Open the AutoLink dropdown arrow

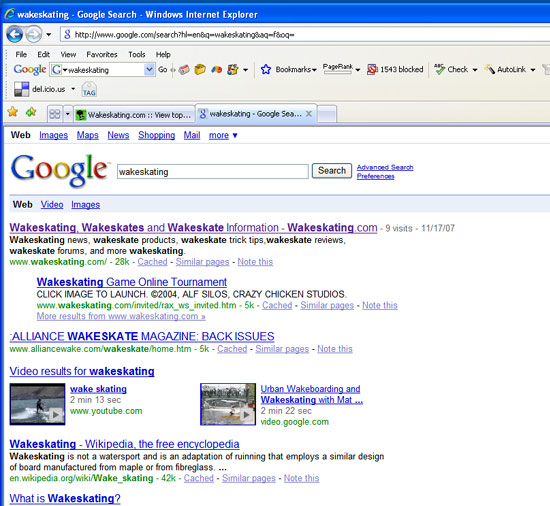pyautogui.click(x=533, y=70)
